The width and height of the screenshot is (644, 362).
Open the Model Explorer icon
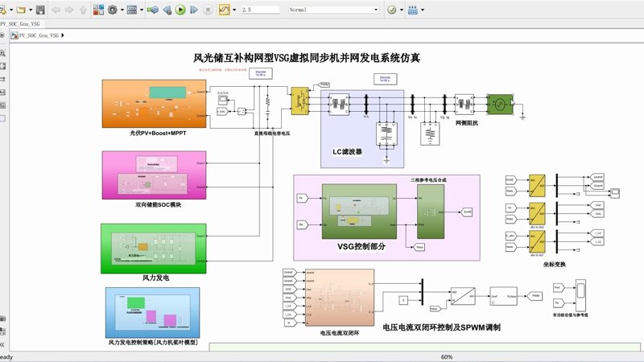[x=132, y=10]
